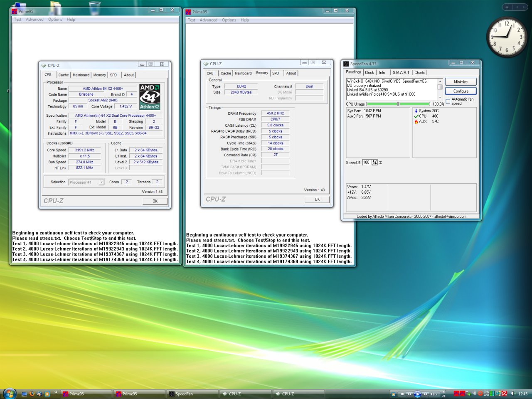
Task: Click Previous track in taskbar media player
Action: tap(409, 394)
